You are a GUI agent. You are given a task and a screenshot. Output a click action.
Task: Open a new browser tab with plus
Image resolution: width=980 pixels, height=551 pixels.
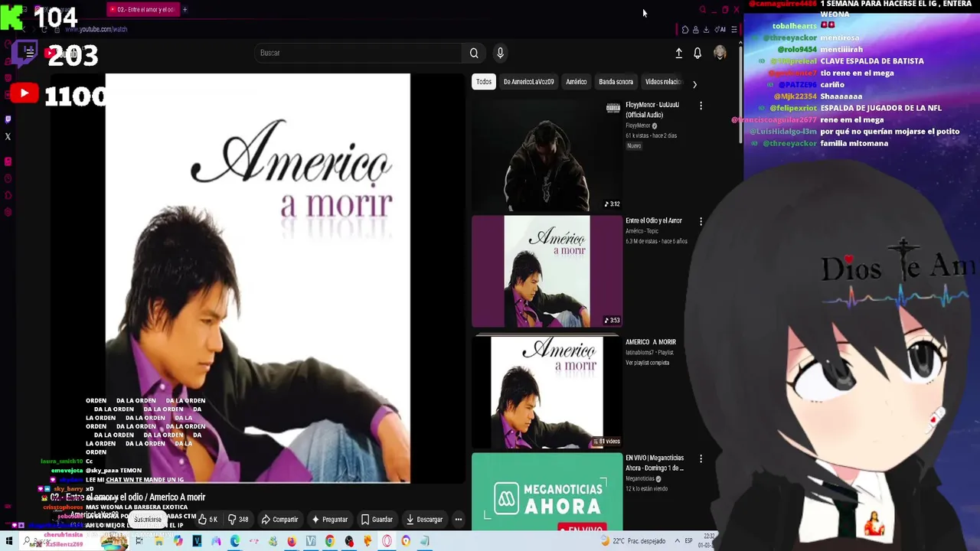click(185, 10)
